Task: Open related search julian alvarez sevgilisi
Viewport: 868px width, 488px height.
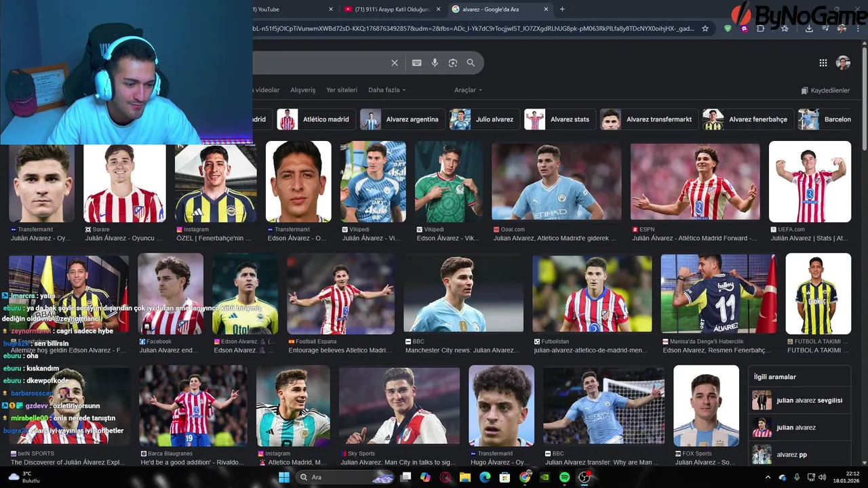Action: click(x=800, y=401)
